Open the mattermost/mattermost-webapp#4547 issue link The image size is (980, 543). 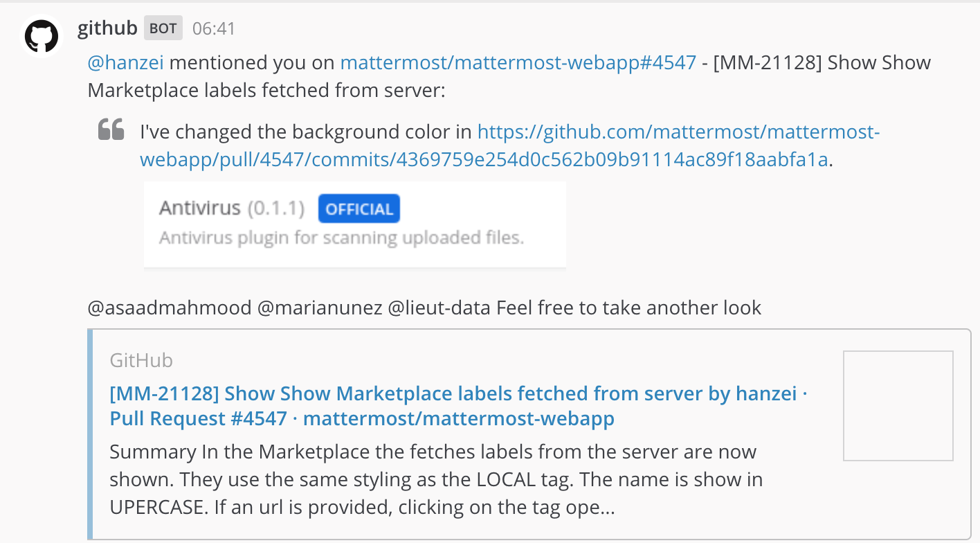518,62
